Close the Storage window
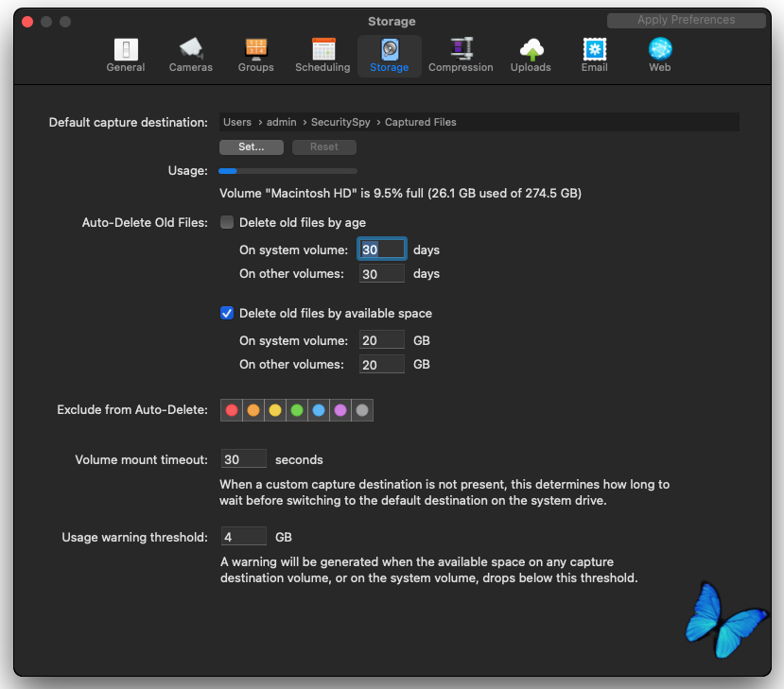784x689 pixels. pyautogui.click(x=27, y=22)
